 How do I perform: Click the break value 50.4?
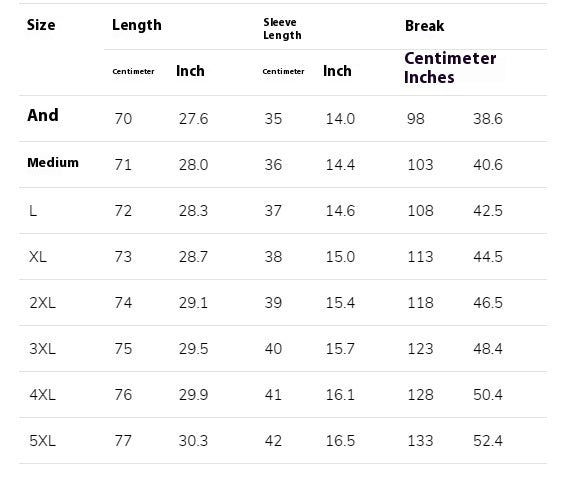point(488,395)
